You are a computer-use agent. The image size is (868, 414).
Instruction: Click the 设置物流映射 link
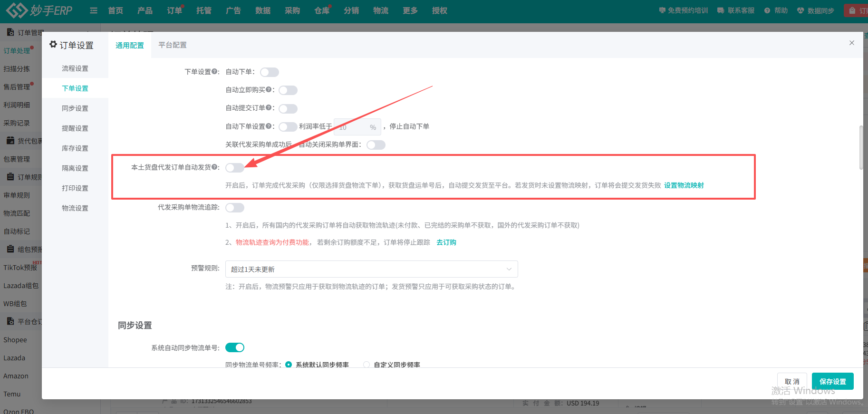684,185
